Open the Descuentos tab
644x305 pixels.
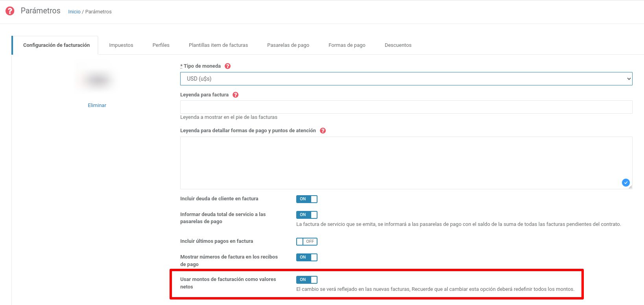398,45
